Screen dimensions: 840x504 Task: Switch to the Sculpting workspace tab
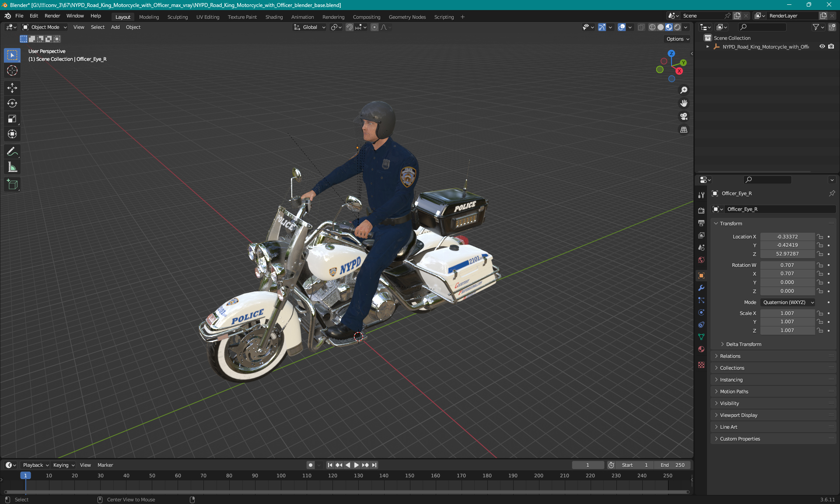(178, 17)
